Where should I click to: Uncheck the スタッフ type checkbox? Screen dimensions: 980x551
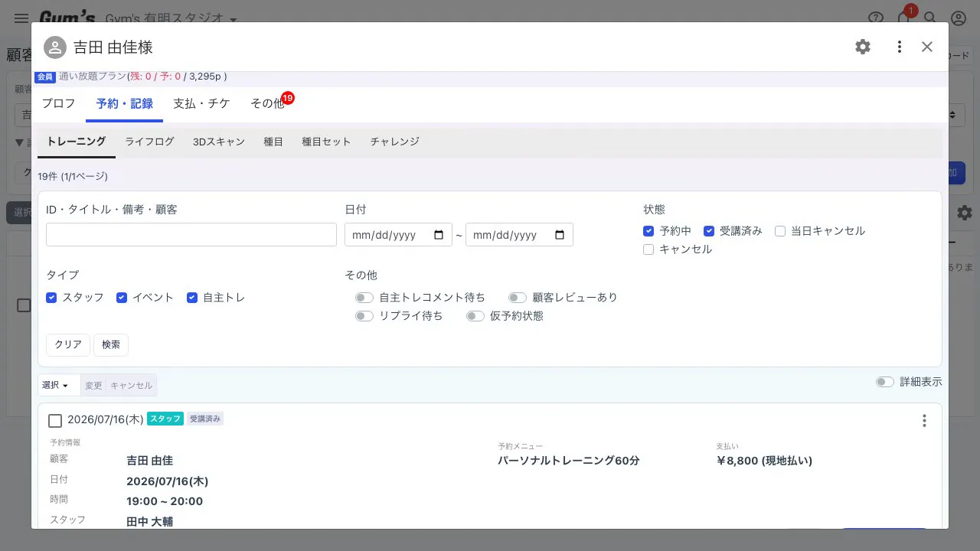[51, 298]
